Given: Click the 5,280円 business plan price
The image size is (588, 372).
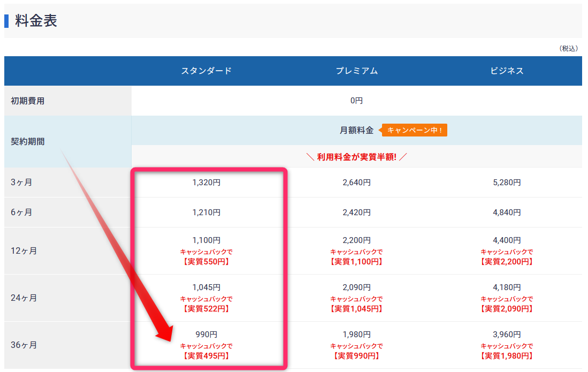Looking at the screenshot, I should point(505,182).
